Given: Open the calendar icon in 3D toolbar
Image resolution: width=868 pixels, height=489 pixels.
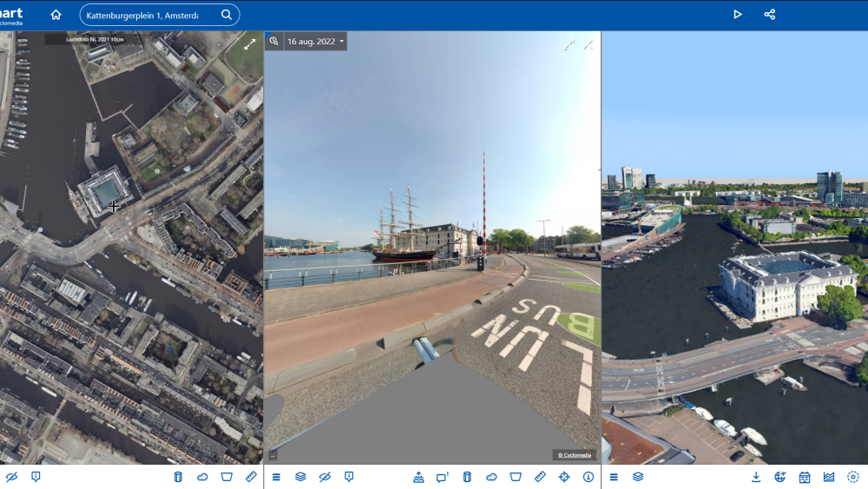Looking at the screenshot, I should pos(805,477).
